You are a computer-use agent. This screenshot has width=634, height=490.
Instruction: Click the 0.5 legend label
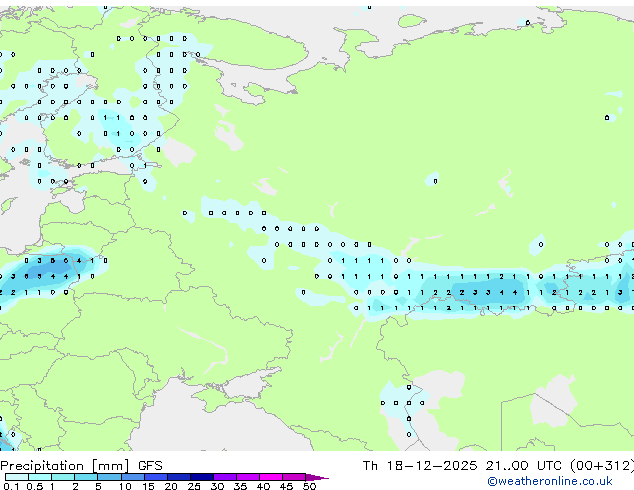point(35,486)
